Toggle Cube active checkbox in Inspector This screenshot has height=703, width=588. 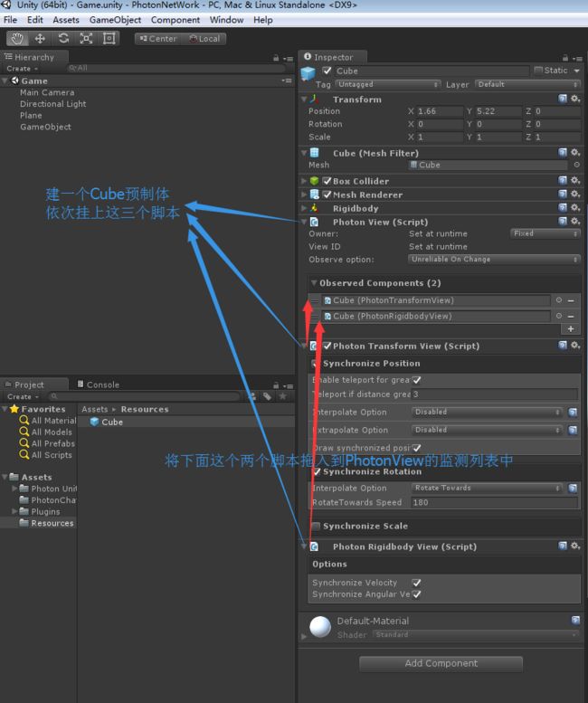[x=327, y=71]
